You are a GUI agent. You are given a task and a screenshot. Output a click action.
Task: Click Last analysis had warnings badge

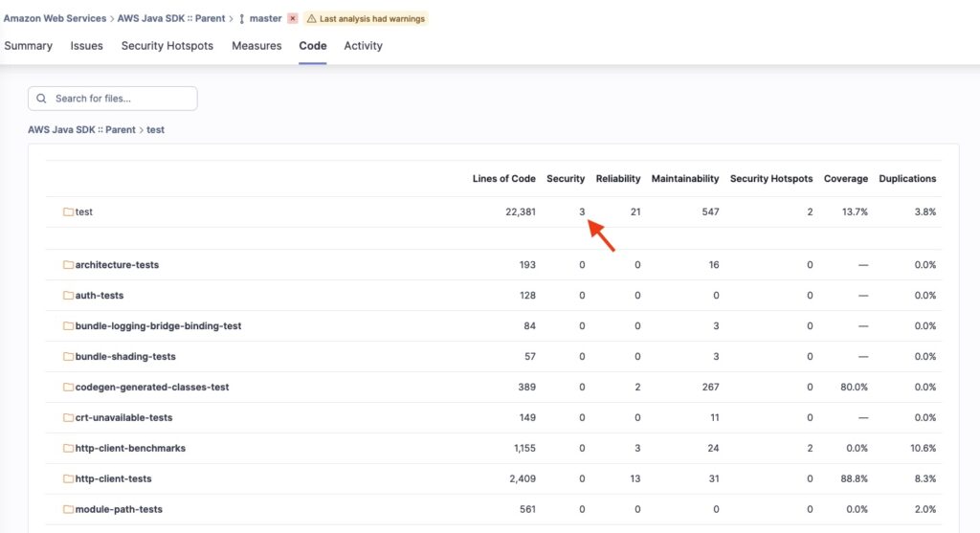(366, 18)
